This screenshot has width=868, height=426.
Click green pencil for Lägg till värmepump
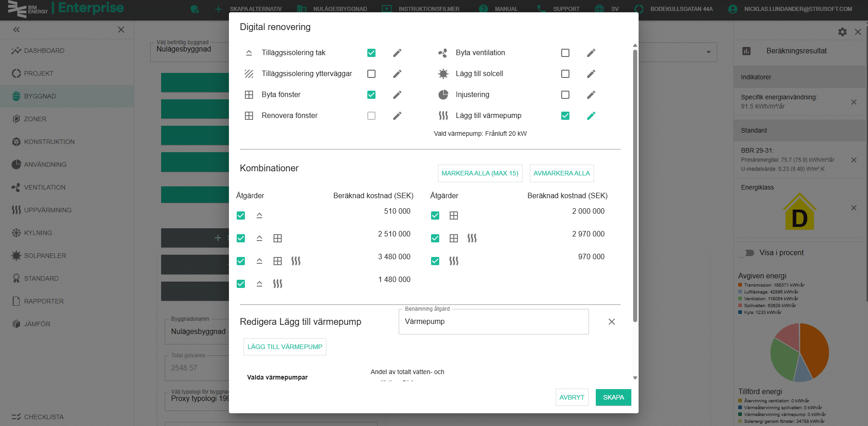(591, 116)
